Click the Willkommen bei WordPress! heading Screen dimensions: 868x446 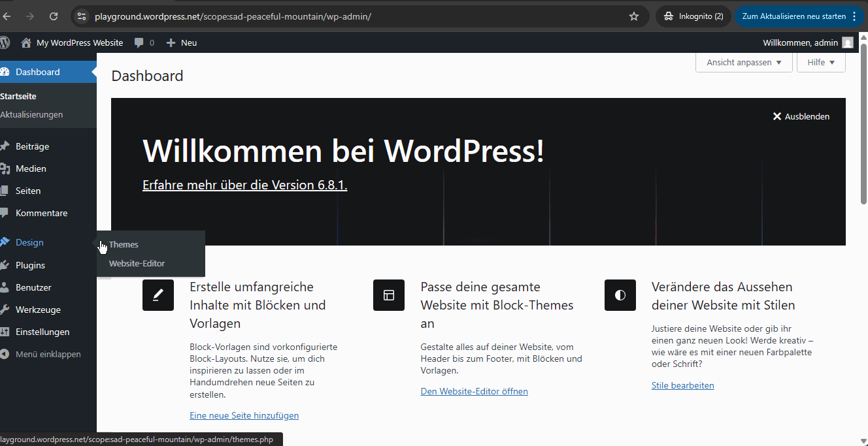click(x=343, y=150)
